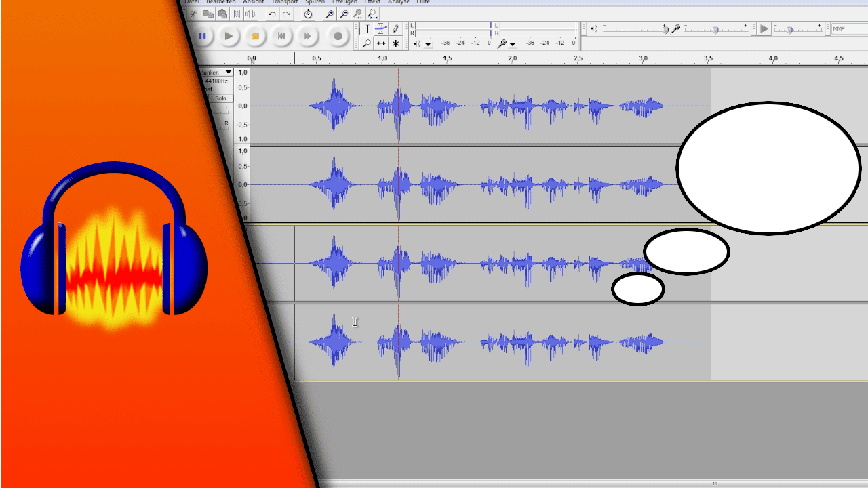Select the Zoom magnifier tool
The height and width of the screenshot is (488, 868).
[367, 43]
